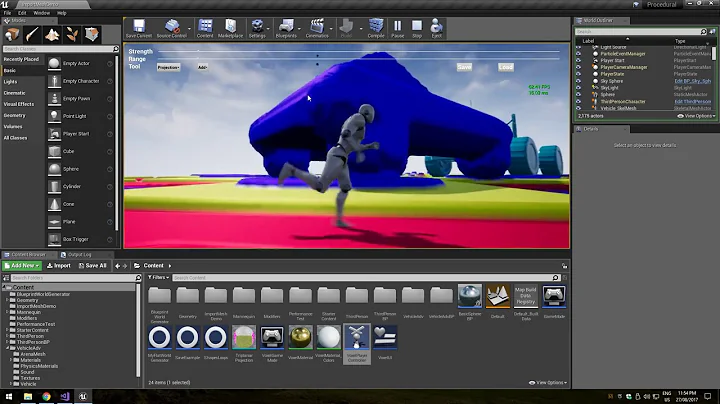This screenshot has width=720, height=404.
Task: Stop the play session
Action: [x=417, y=28]
